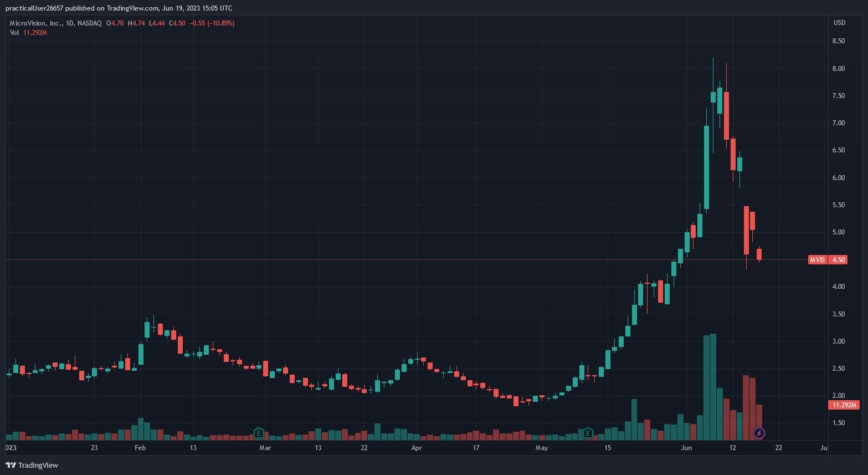Click the TradingView logo at bottom left
Viewport: 868px width, 475px height.
32,465
